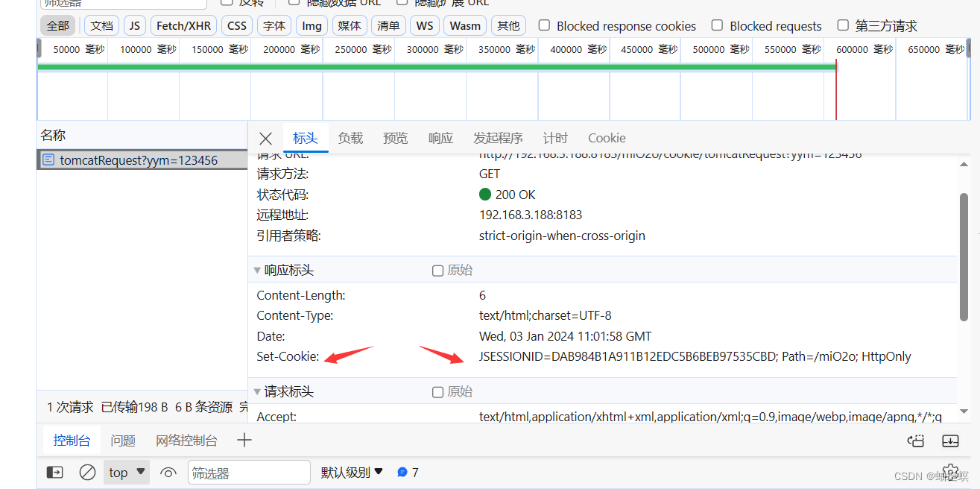This screenshot has width=980, height=489.
Task: Create a live expression with the eye icon
Action: (168, 471)
